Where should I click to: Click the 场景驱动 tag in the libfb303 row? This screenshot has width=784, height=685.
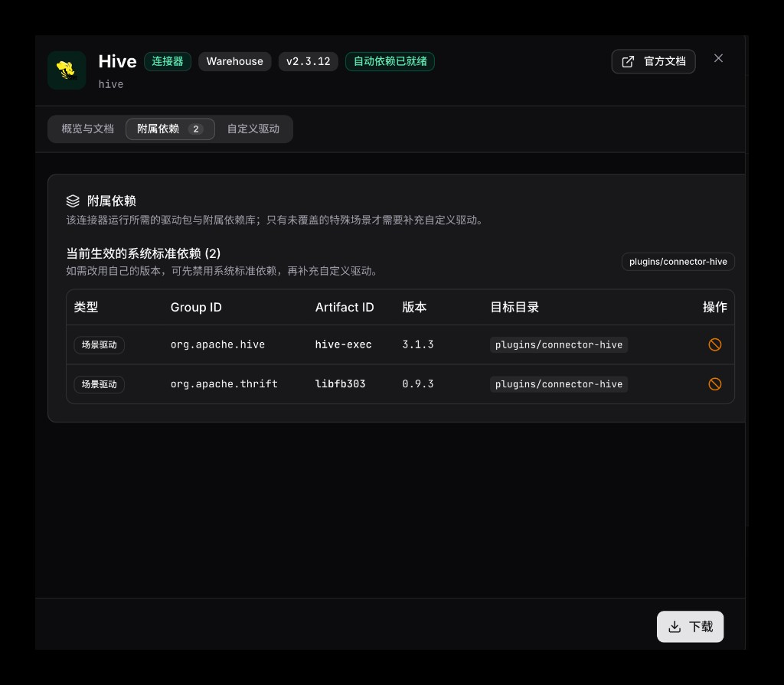click(99, 384)
